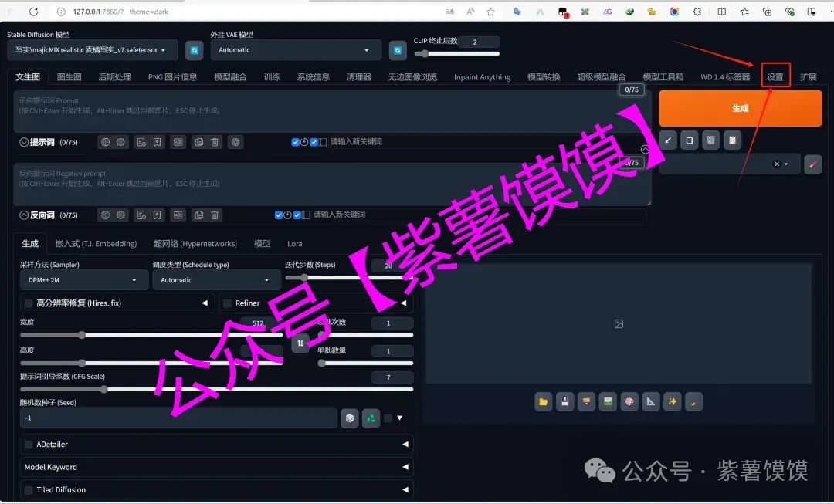The height and width of the screenshot is (504, 834).
Task: Click the orange 生成 Generate button
Action: pos(740,108)
